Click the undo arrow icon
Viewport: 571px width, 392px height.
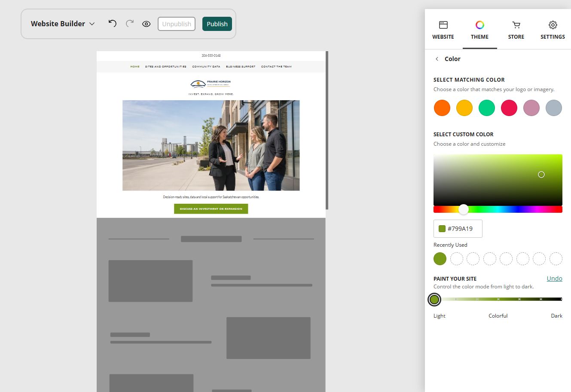click(x=113, y=24)
